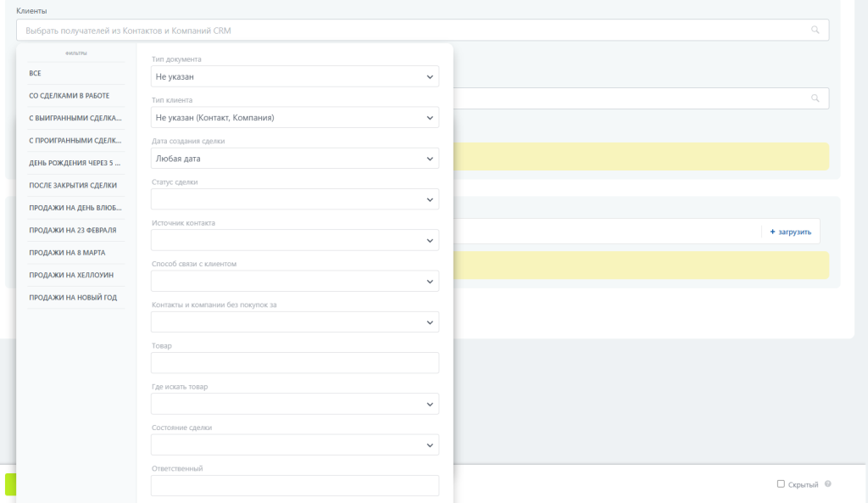This screenshot has width=868, height=503.
Task: Expand the Способ связи с клиентом dropdown
Action: 294,281
